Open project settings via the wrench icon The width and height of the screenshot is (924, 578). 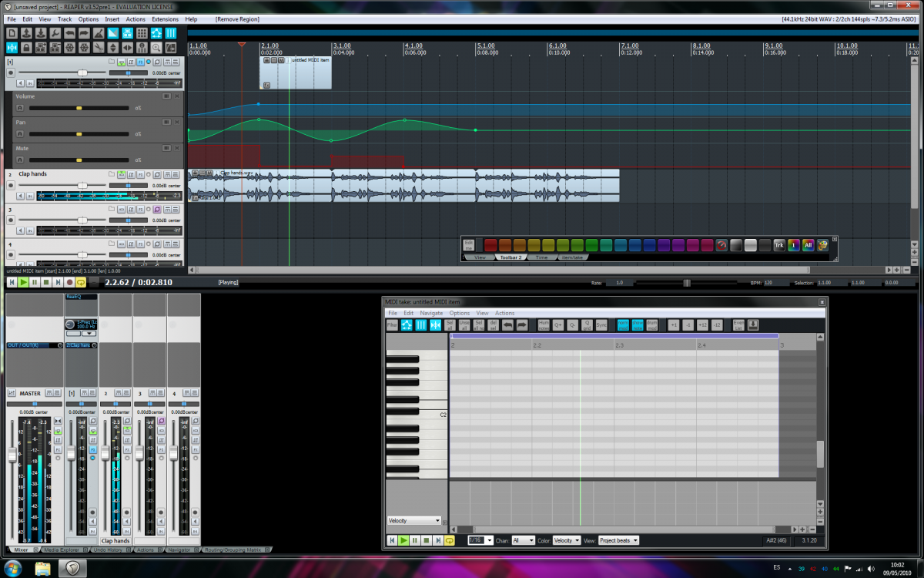[55, 33]
